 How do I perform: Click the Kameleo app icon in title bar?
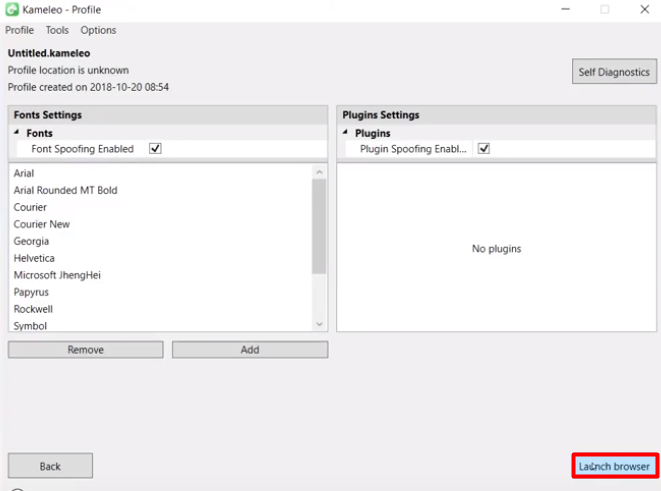[12, 9]
